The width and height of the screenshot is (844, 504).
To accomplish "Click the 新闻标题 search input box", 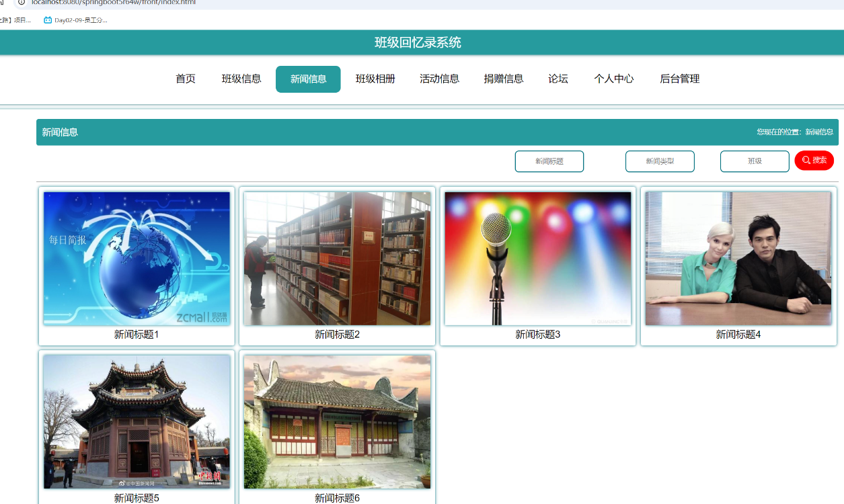I will 549,161.
